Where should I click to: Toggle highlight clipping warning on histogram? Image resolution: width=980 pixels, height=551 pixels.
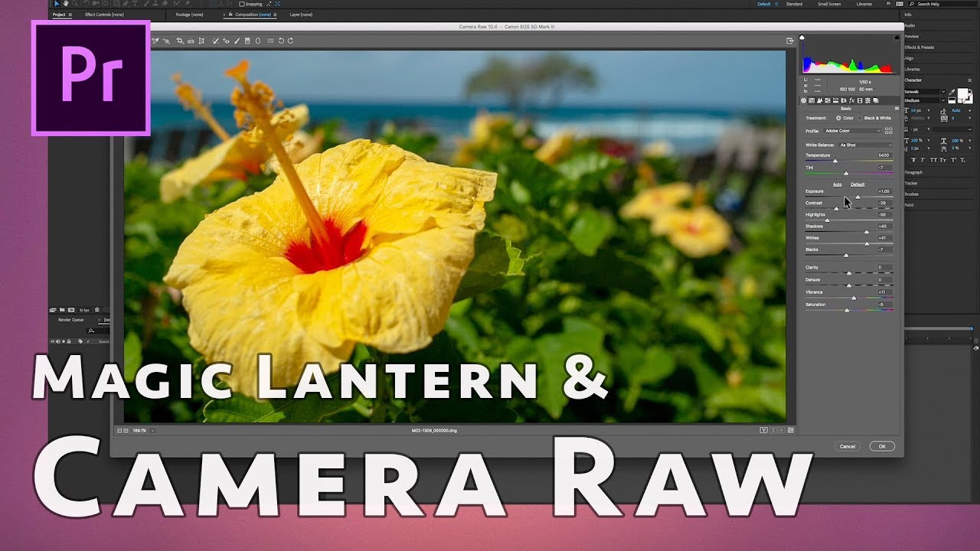pos(897,37)
